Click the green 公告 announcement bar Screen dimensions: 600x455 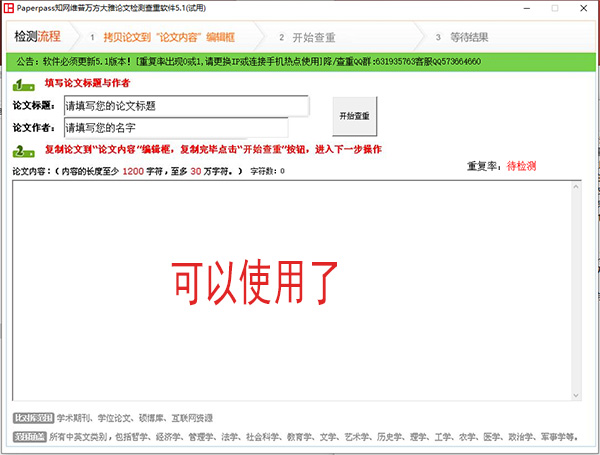click(301, 62)
